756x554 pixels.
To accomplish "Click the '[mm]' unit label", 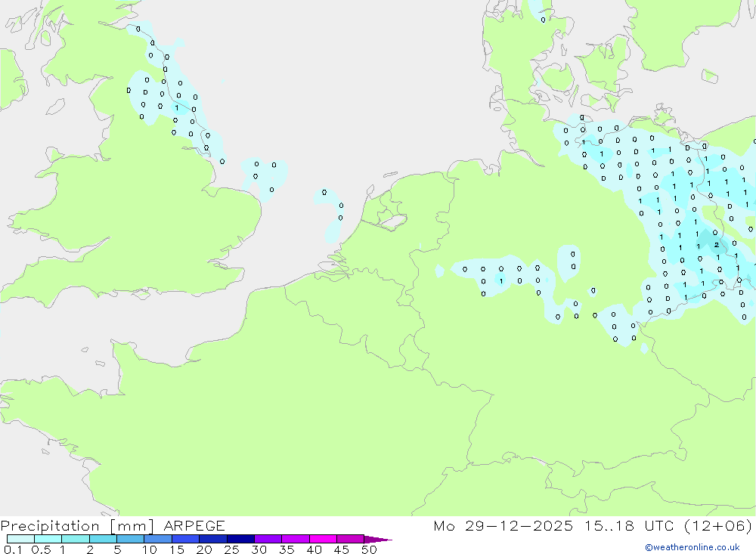I will (132, 526).
